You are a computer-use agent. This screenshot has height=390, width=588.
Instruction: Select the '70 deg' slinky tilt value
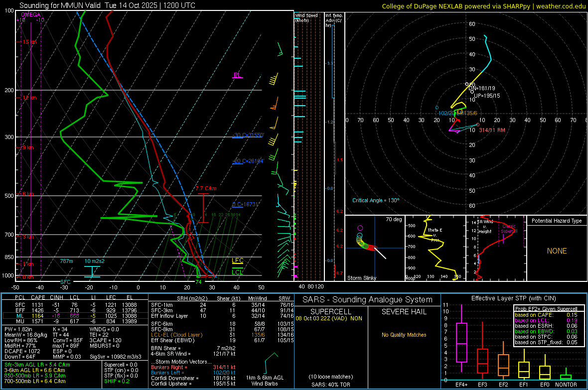point(394,219)
